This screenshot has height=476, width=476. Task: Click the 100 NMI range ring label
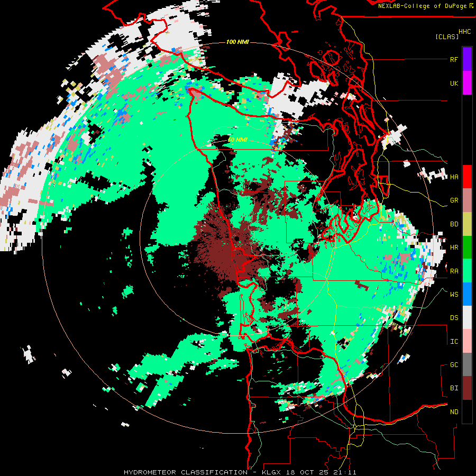237,42
